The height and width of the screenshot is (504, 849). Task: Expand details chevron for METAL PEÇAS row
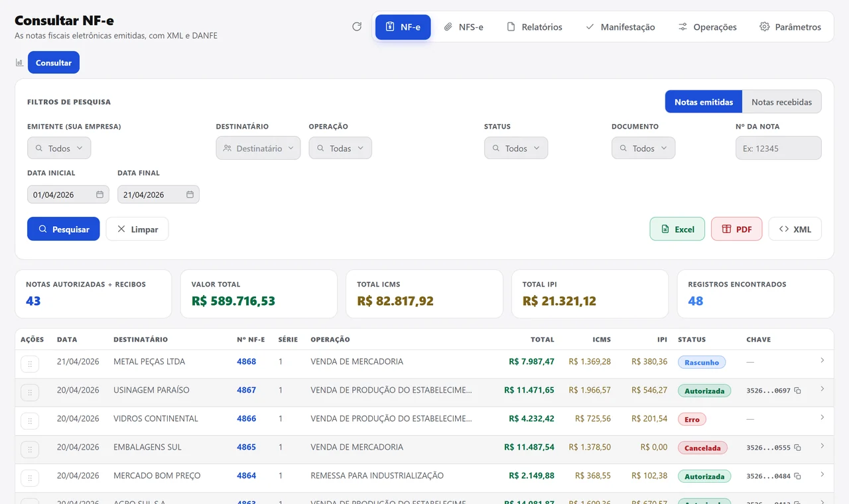(x=822, y=360)
